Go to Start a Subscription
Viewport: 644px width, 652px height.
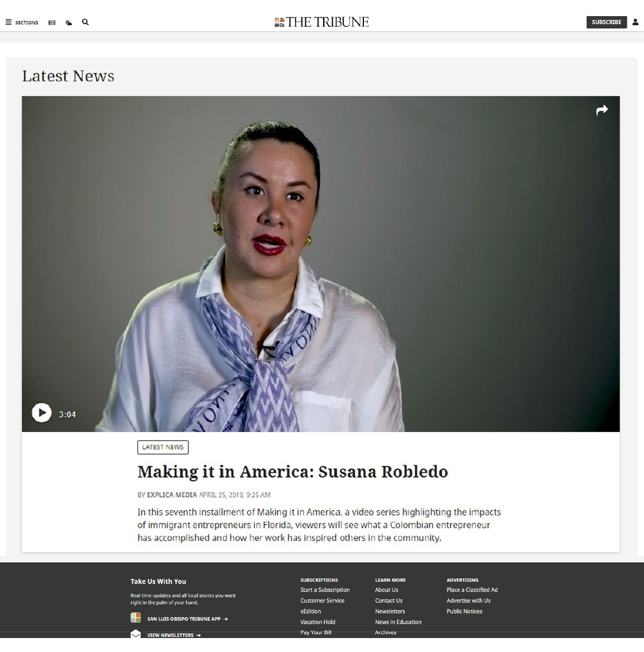pos(325,590)
